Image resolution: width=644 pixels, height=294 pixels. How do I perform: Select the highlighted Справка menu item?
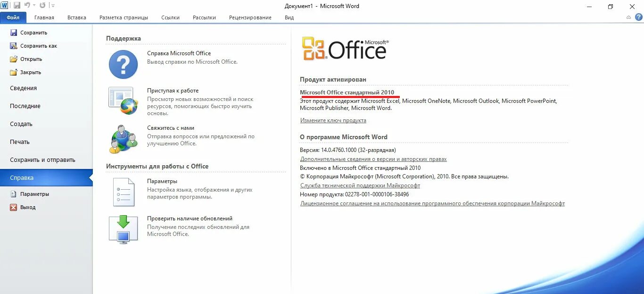[x=46, y=178]
